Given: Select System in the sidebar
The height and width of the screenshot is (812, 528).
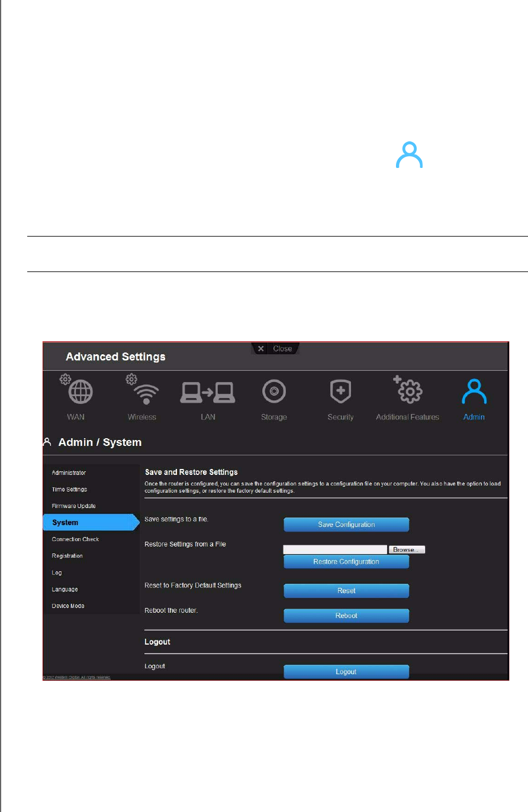Looking at the screenshot, I should pos(91,523).
